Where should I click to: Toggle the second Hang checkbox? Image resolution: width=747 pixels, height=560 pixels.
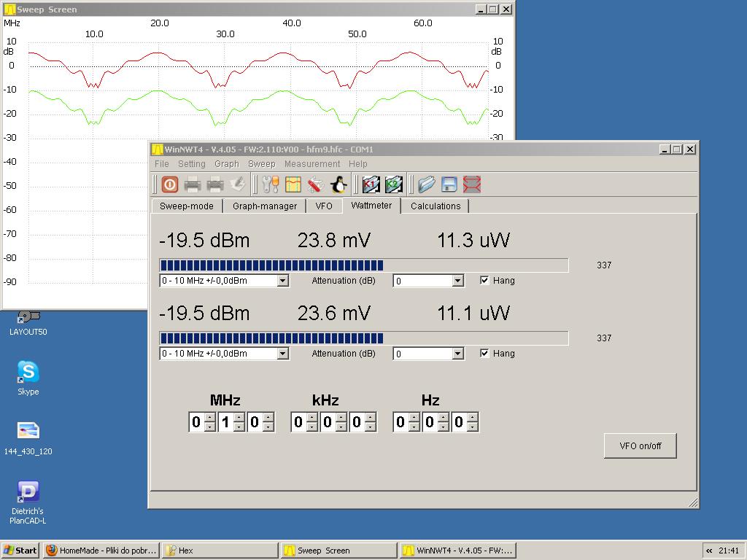pyautogui.click(x=484, y=354)
